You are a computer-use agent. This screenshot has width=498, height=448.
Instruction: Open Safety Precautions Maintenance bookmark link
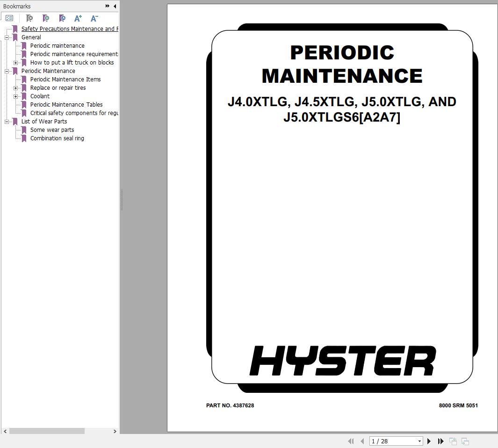[69, 29]
